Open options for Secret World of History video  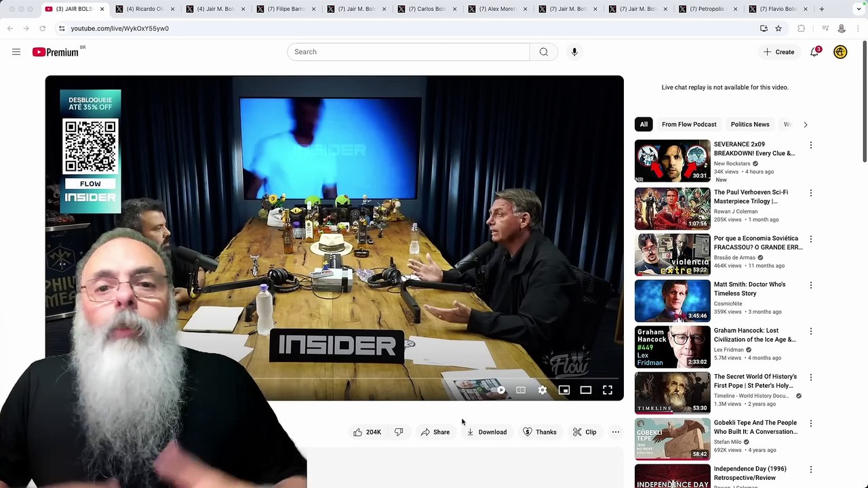(x=811, y=378)
